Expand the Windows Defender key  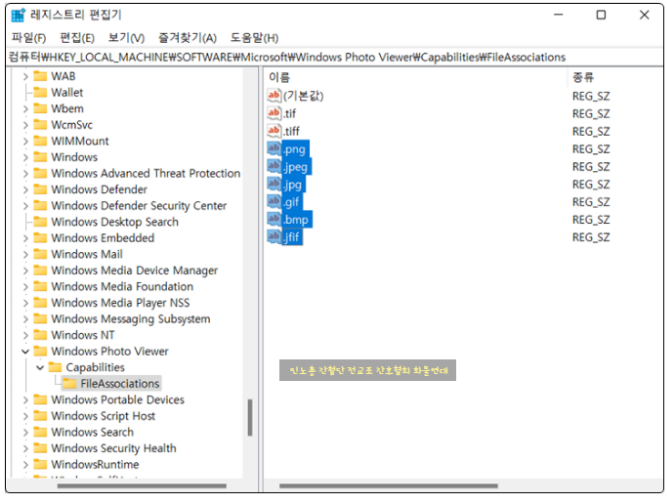(x=25, y=190)
